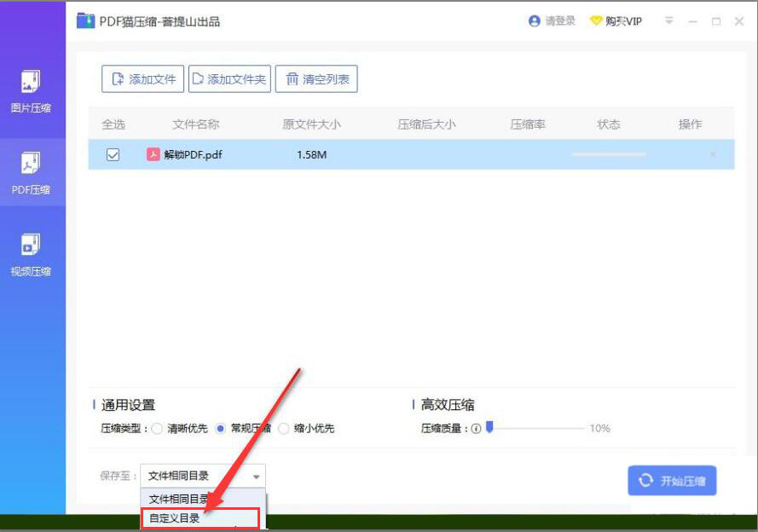
Task: Select the file name 解锁PDF.pdf
Action: coord(193,154)
